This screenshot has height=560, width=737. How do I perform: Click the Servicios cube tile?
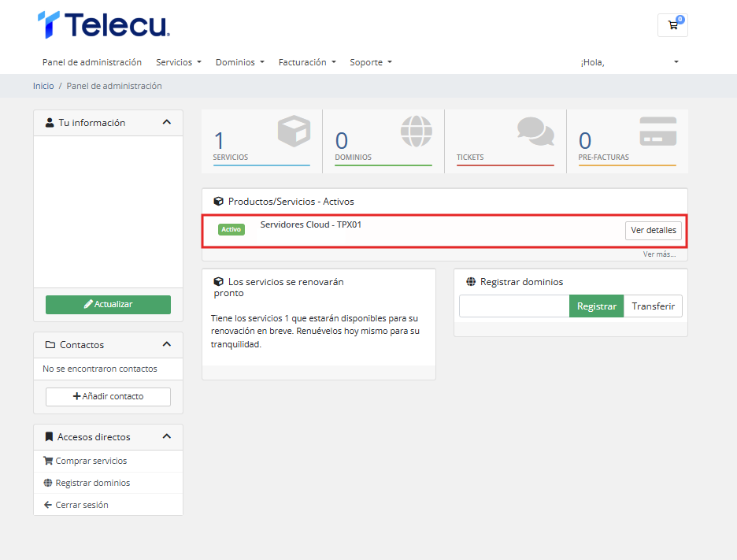261,141
